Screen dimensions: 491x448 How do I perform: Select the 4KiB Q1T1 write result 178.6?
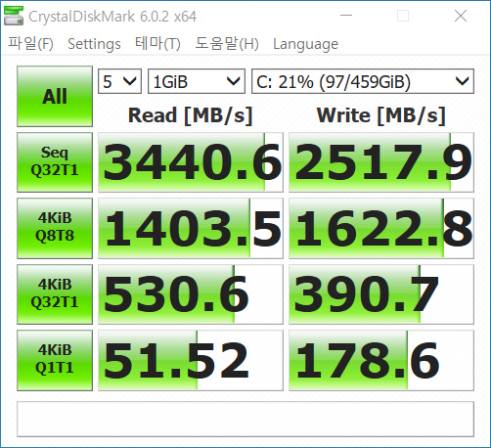(381, 360)
